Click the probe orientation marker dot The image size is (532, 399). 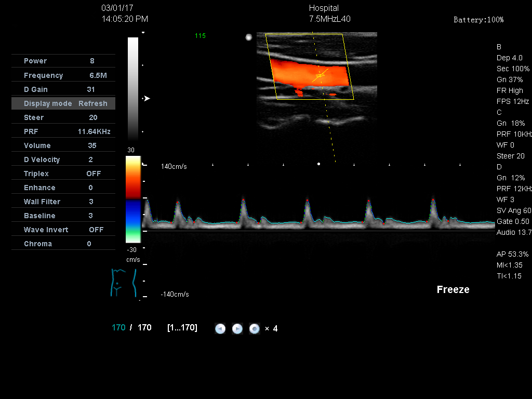point(248,37)
